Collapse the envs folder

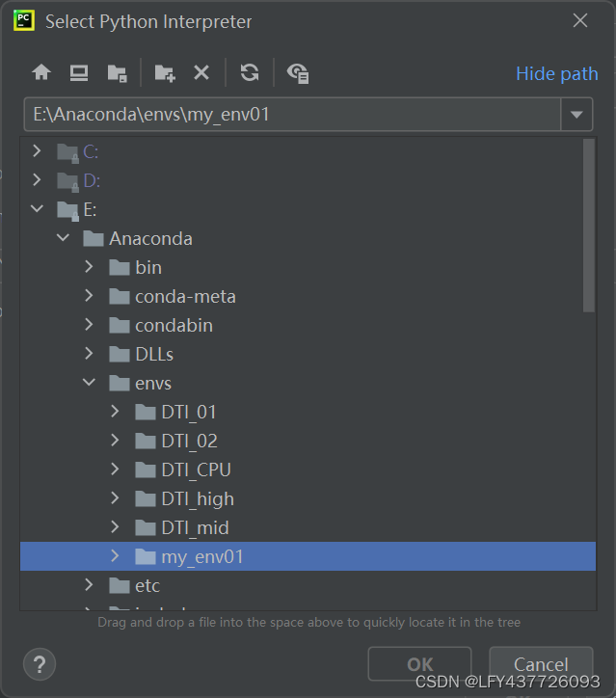click(89, 383)
